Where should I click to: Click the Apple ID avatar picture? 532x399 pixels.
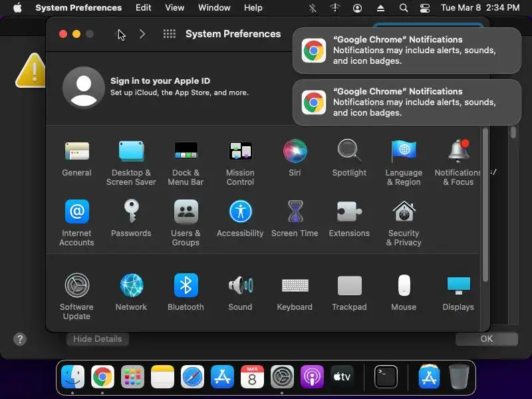point(84,88)
